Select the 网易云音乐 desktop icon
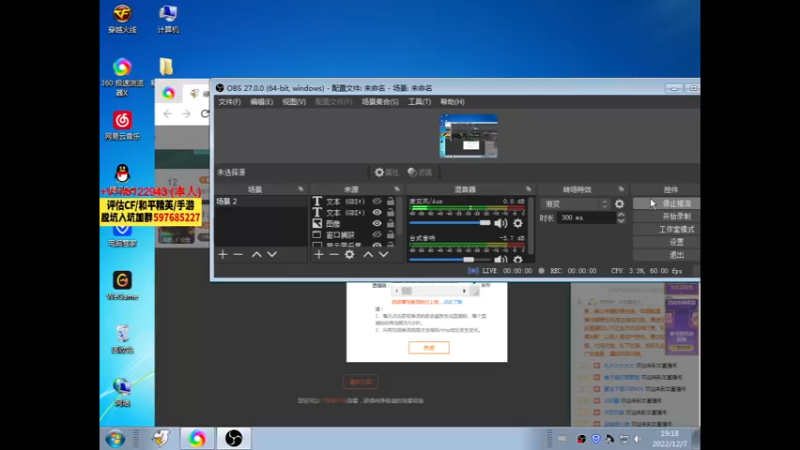The width and height of the screenshot is (800, 450). pyautogui.click(x=122, y=126)
